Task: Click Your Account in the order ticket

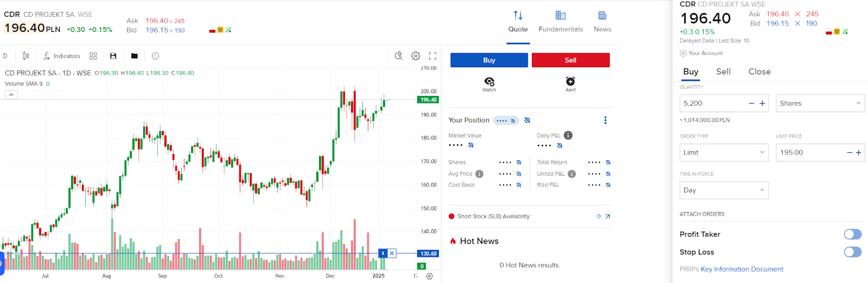Action: [701, 53]
